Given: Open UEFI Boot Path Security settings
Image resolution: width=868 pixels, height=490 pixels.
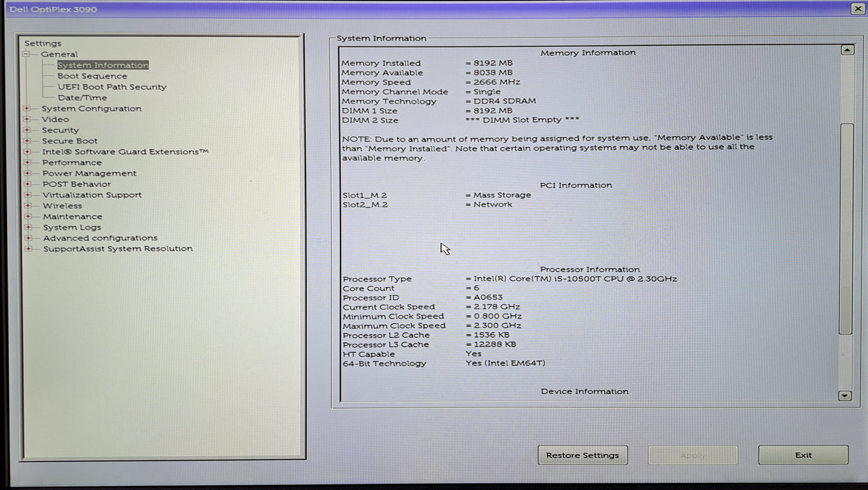Looking at the screenshot, I should (x=112, y=87).
